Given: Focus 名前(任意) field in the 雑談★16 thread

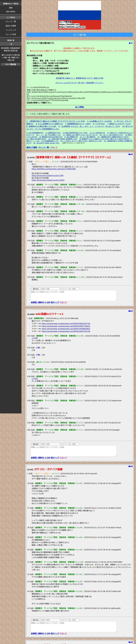Looking at the screenshot, I should (x=51, y=289).
